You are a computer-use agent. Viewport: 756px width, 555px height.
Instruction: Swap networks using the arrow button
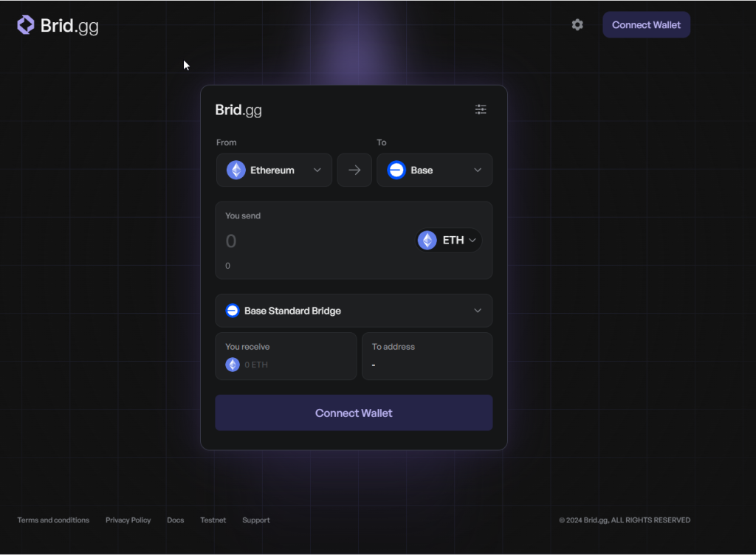point(354,170)
